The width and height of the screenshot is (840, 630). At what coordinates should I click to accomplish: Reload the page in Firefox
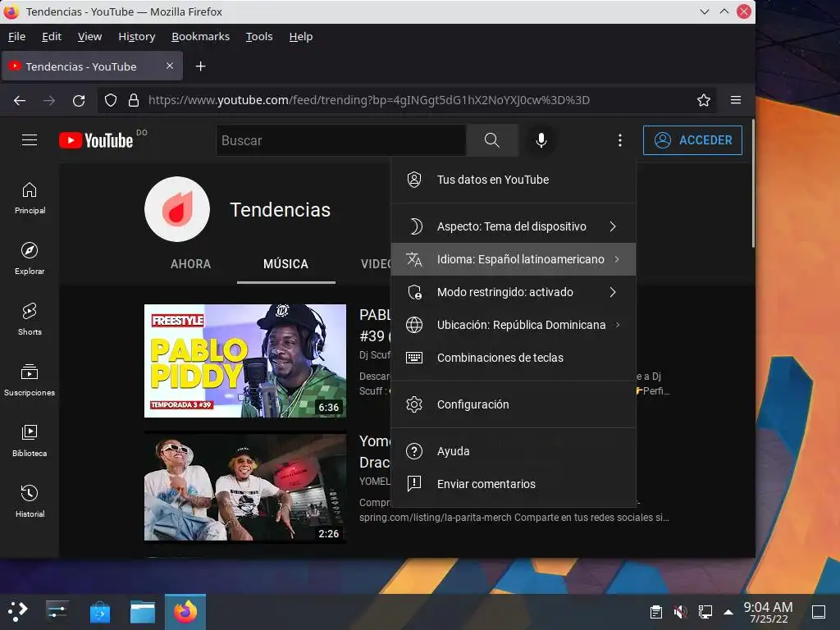pos(79,100)
